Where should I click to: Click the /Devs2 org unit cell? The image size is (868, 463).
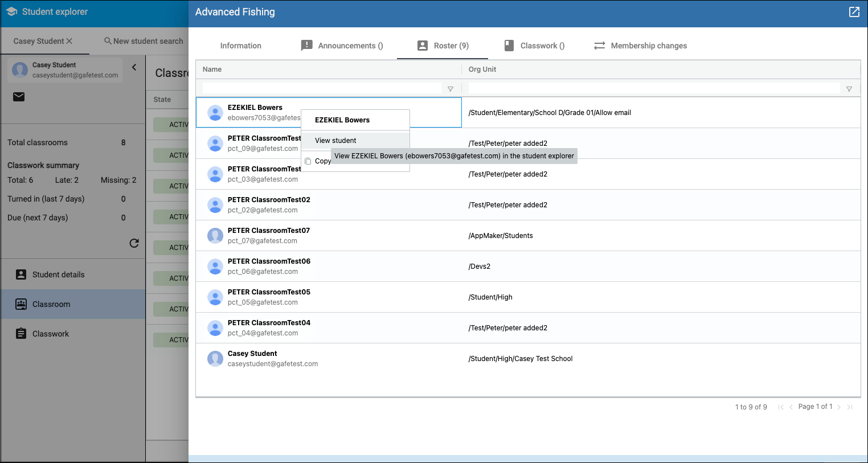click(480, 267)
